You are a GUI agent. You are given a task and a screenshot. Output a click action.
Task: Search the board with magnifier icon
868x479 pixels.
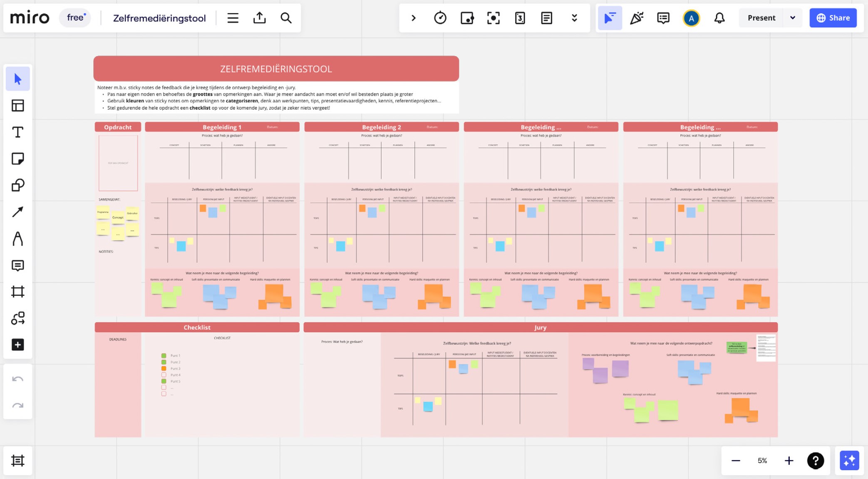(286, 18)
